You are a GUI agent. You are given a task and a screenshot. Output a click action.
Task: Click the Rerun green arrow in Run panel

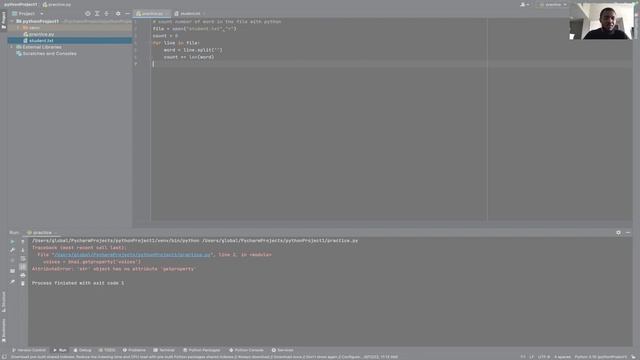12,241
